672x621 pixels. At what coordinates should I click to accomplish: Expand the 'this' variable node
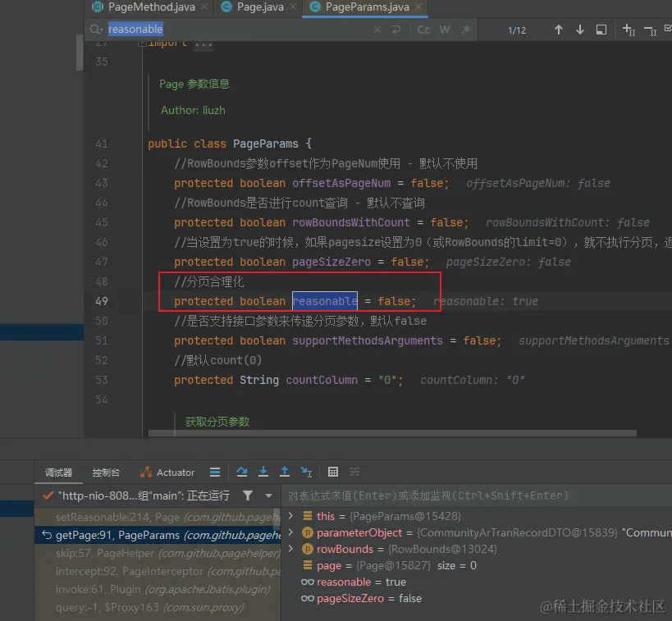290,515
